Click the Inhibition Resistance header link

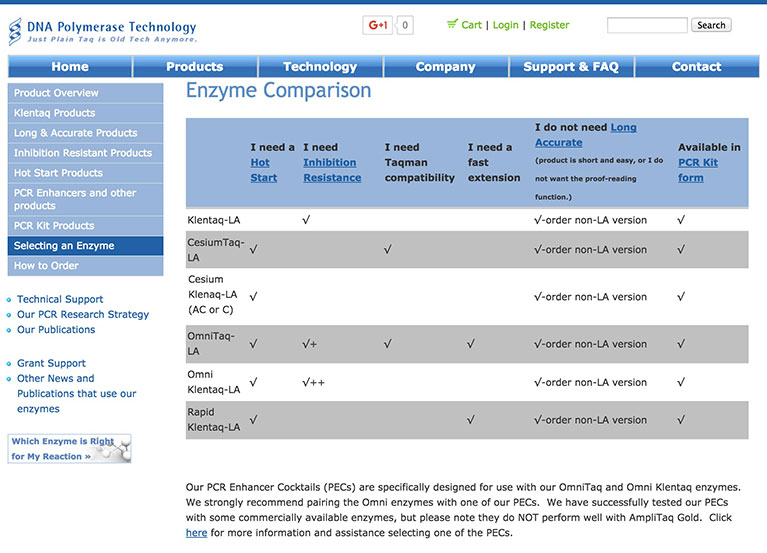point(332,170)
